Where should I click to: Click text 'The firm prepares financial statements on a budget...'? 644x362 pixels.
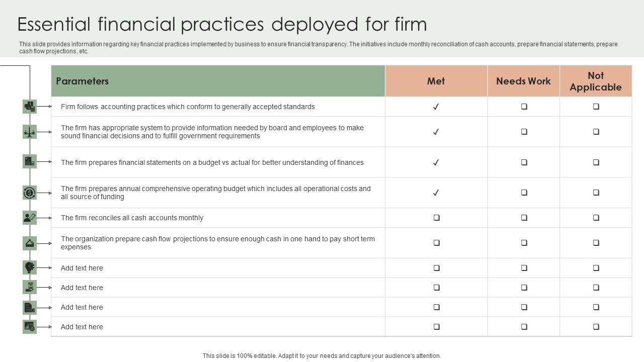(x=212, y=162)
